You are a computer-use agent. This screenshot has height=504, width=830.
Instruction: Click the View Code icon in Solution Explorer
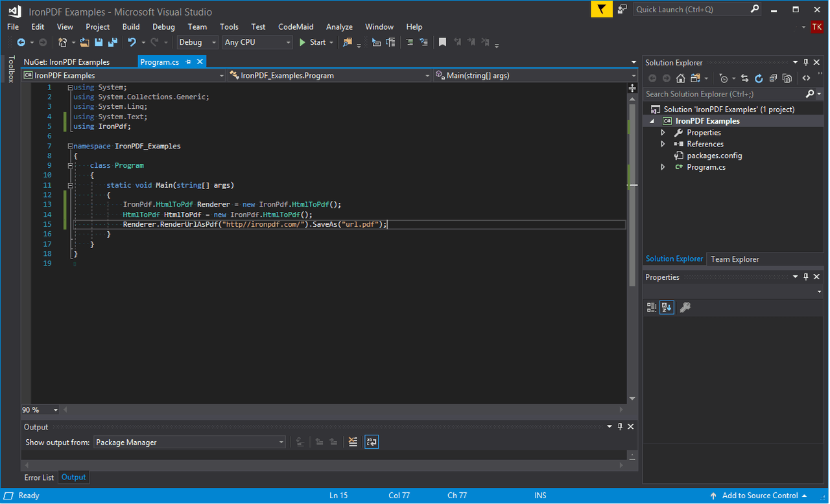(x=806, y=78)
